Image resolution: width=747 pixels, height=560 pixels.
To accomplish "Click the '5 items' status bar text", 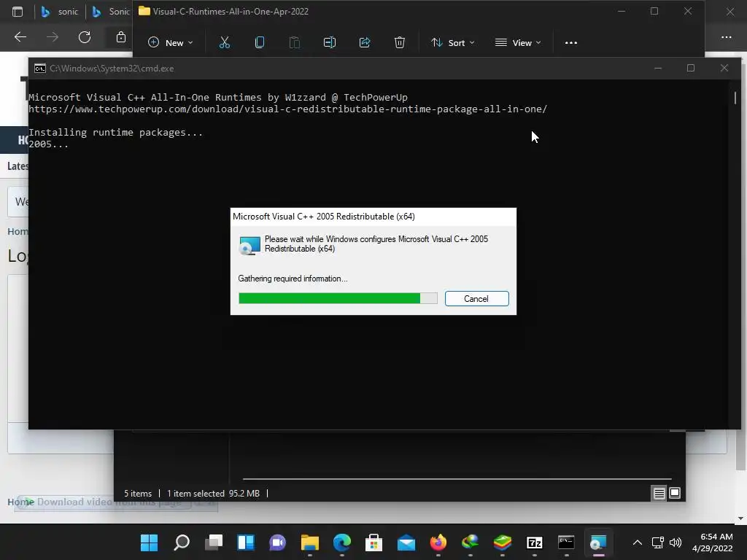I will point(138,494).
